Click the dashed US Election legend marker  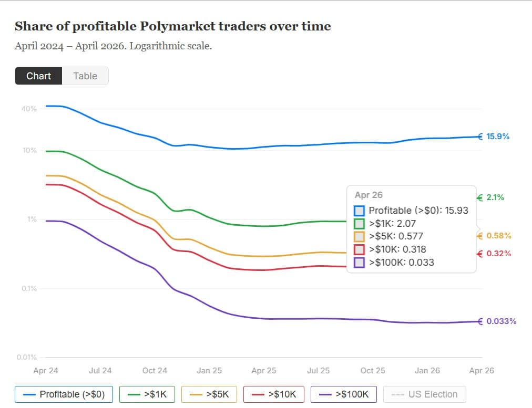[400, 394]
